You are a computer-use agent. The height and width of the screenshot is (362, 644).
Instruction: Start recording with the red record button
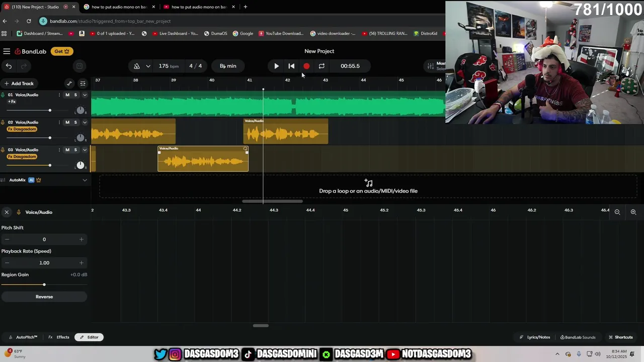coord(306,66)
